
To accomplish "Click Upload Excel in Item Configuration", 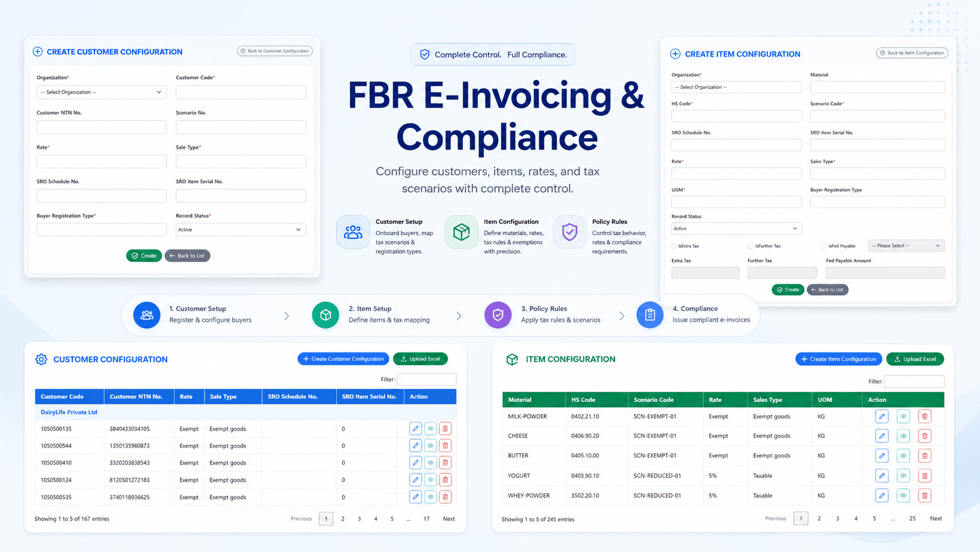I will 915,359.
